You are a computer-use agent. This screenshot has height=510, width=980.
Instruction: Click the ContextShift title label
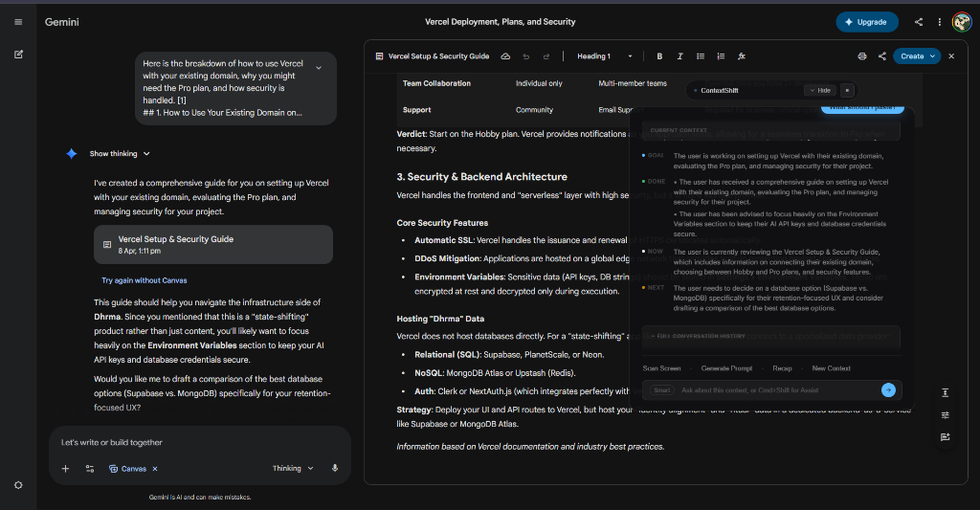tap(720, 91)
